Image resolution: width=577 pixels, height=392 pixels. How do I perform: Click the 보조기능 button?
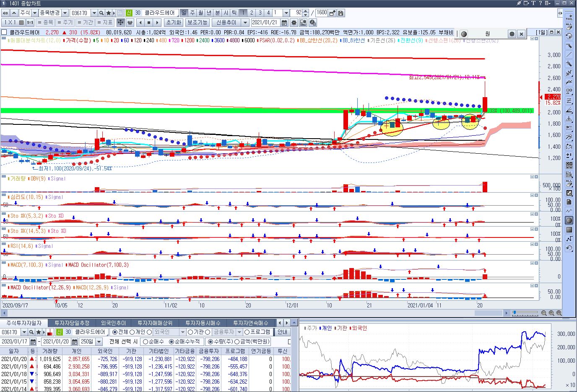pyautogui.click(x=197, y=23)
